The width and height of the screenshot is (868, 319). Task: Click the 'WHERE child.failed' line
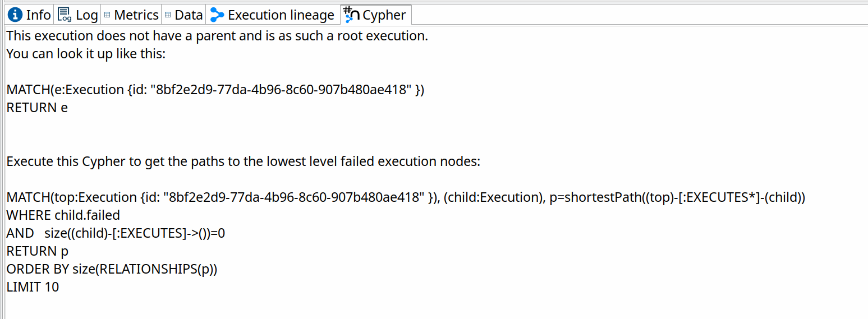pos(63,215)
